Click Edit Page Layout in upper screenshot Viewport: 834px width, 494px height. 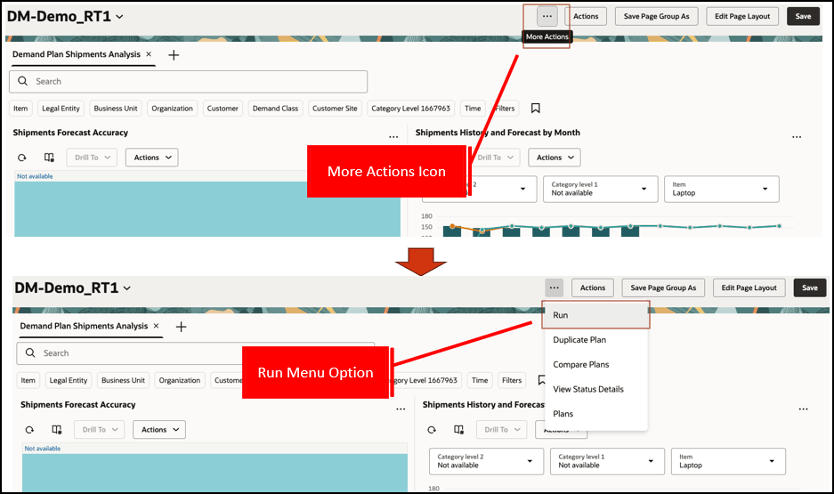[742, 16]
